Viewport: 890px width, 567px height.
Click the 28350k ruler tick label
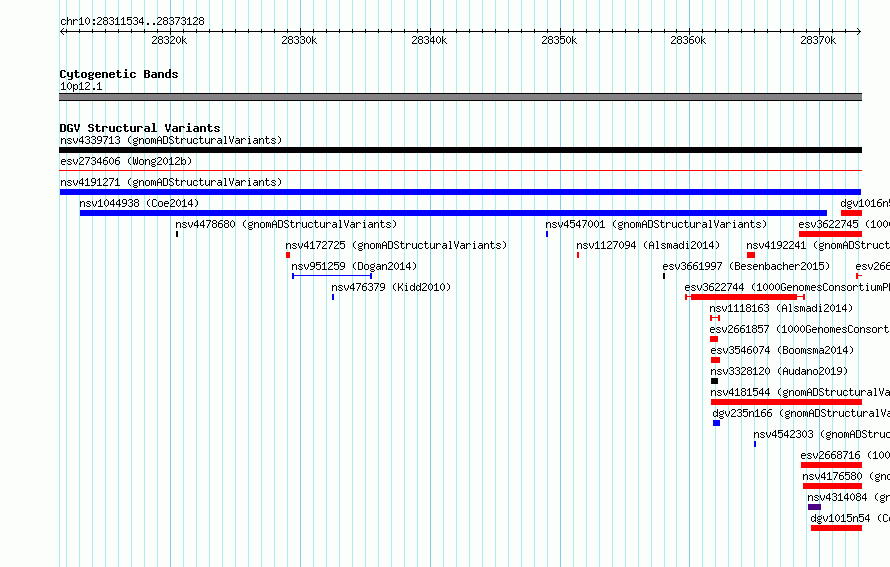[x=559, y=40]
